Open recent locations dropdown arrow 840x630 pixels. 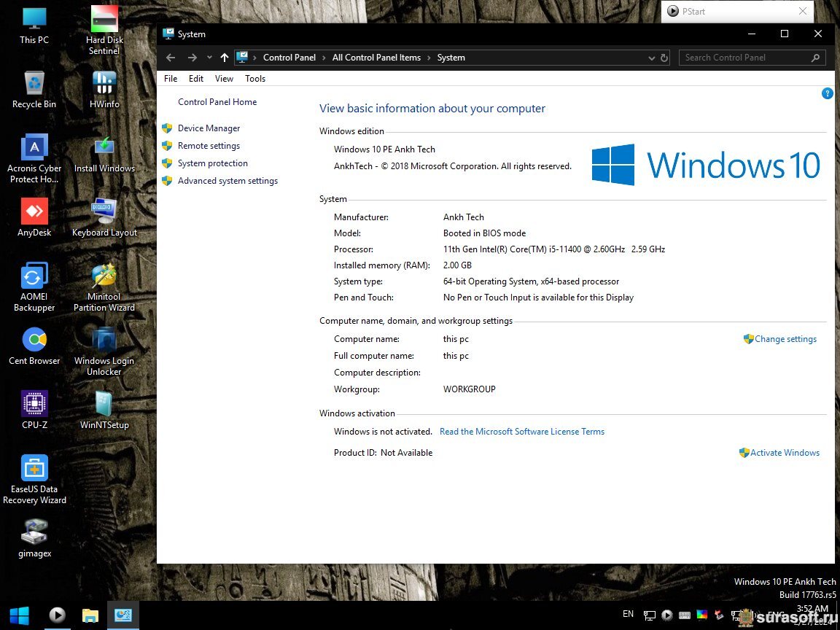point(209,58)
